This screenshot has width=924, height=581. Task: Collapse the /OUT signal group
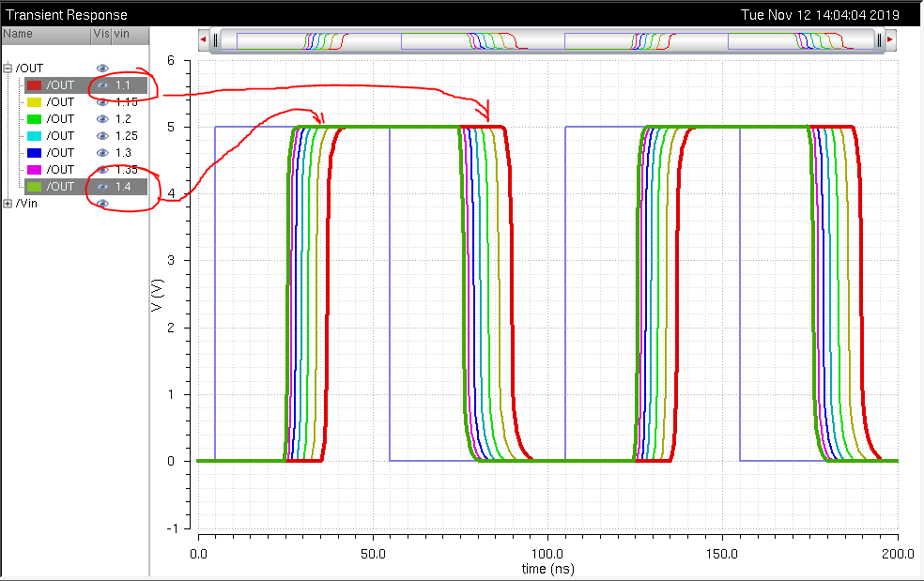point(8,69)
